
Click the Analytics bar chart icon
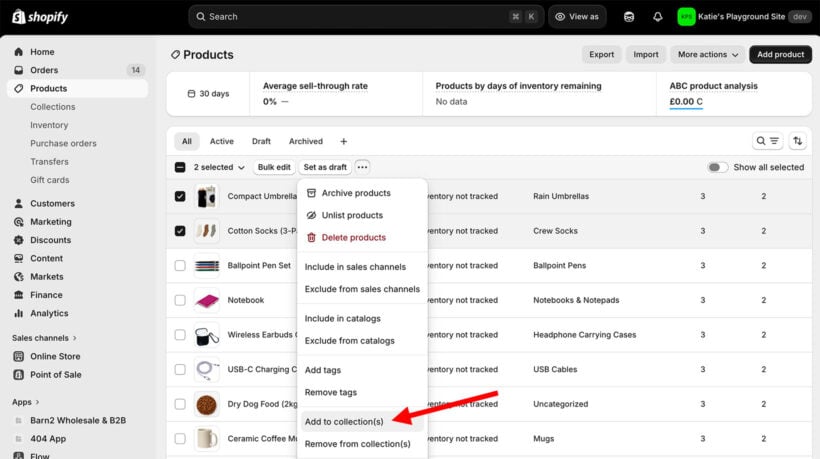19,313
